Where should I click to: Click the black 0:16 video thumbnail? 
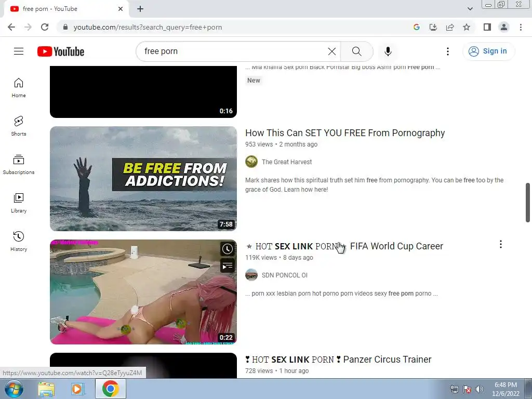[143, 91]
